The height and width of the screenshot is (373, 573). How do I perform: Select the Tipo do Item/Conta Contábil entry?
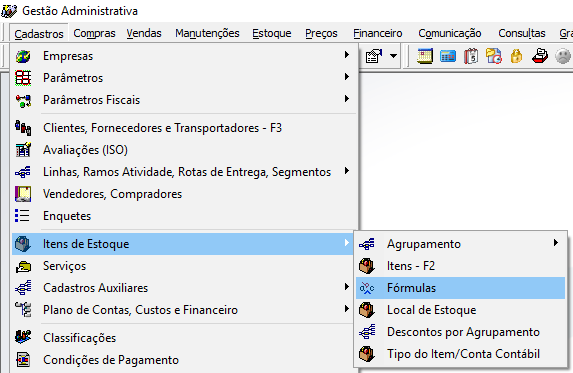point(460,354)
